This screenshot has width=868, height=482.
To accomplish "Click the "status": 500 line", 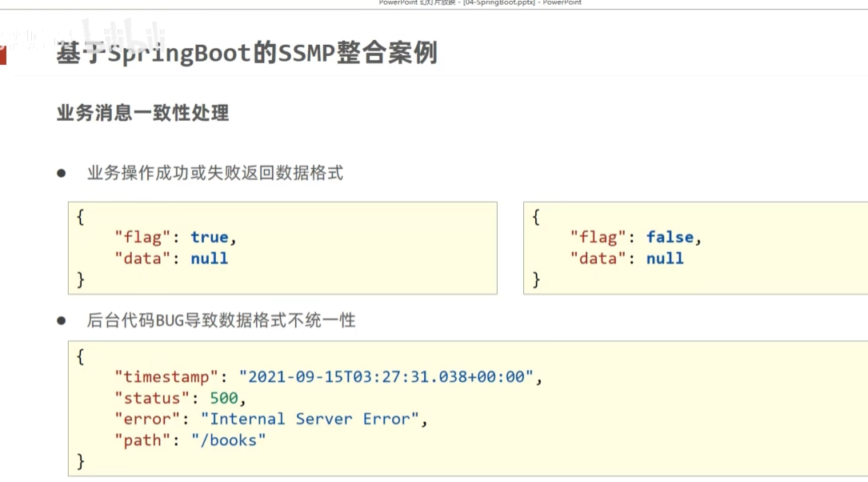I will tap(180, 399).
